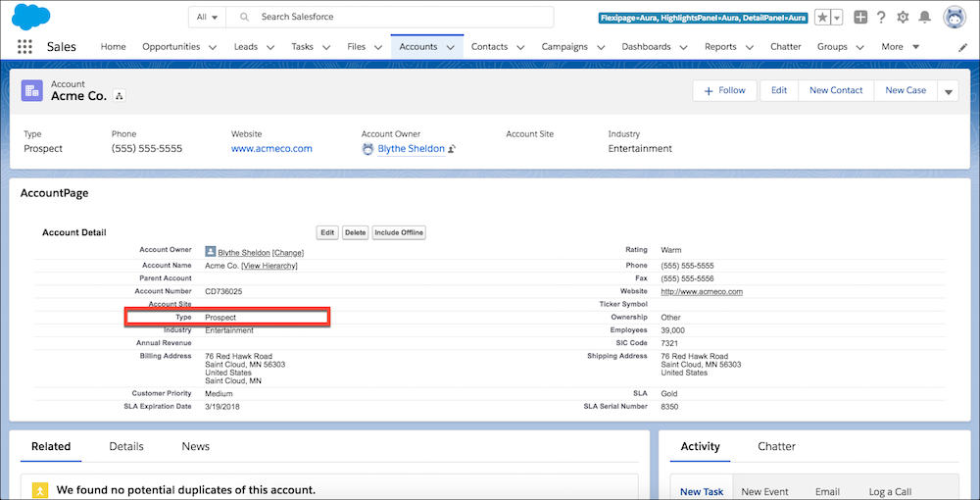980x500 pixels.
Task: Open the Favorites star icon
Action: point(822,18)
